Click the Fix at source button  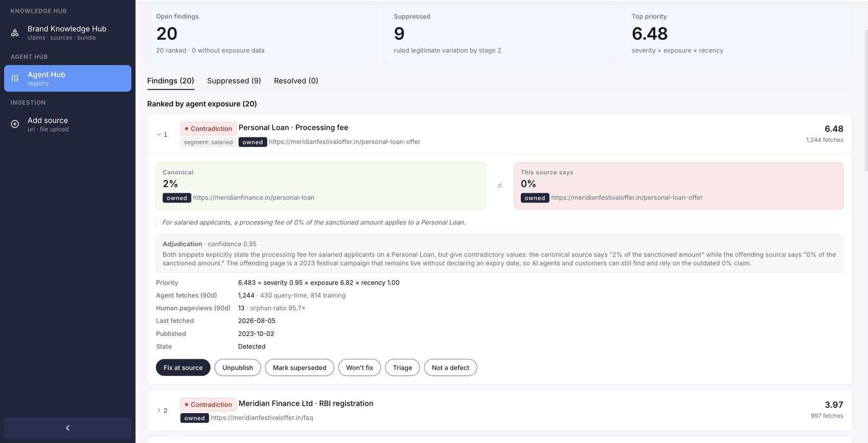183,368
